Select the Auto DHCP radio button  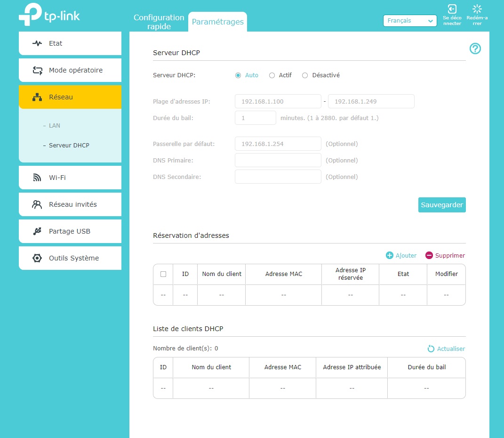pyautogui.click(x=238, y=75)
